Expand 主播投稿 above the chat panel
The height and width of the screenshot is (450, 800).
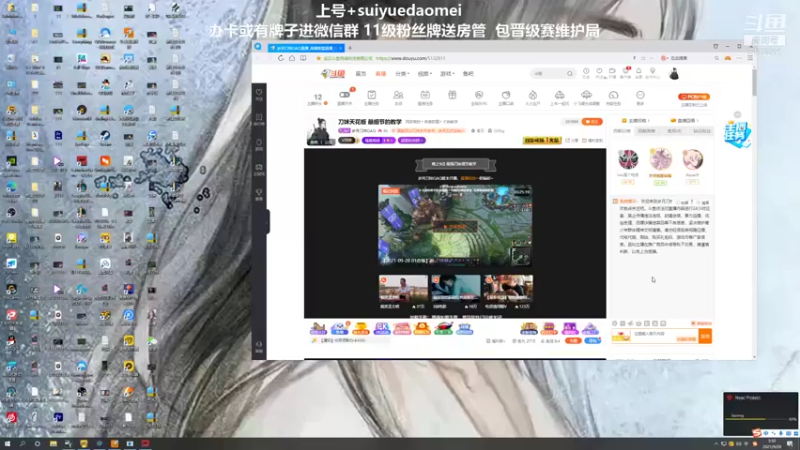point(636,121)
